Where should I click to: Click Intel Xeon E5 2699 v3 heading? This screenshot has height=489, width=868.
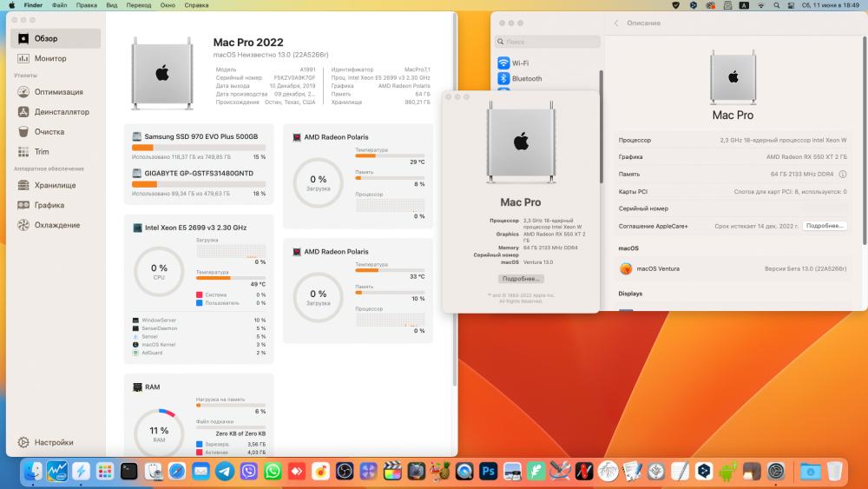coord(195,228)
